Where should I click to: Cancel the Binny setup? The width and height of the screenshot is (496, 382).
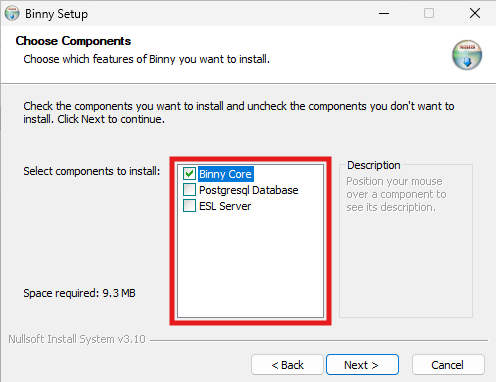pos(448,365)
